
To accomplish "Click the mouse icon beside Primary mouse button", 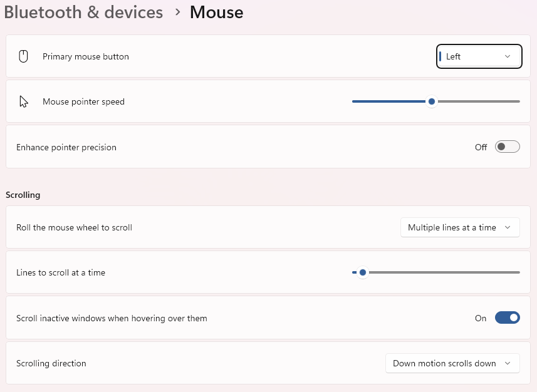I will (23, 56).
